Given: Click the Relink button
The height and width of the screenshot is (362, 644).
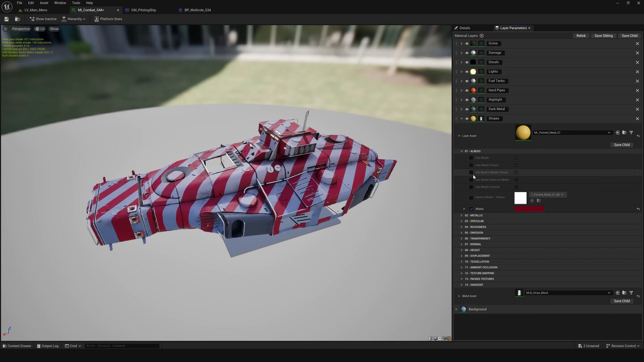Looking at the screenshot, I should (x=580, y=36).
